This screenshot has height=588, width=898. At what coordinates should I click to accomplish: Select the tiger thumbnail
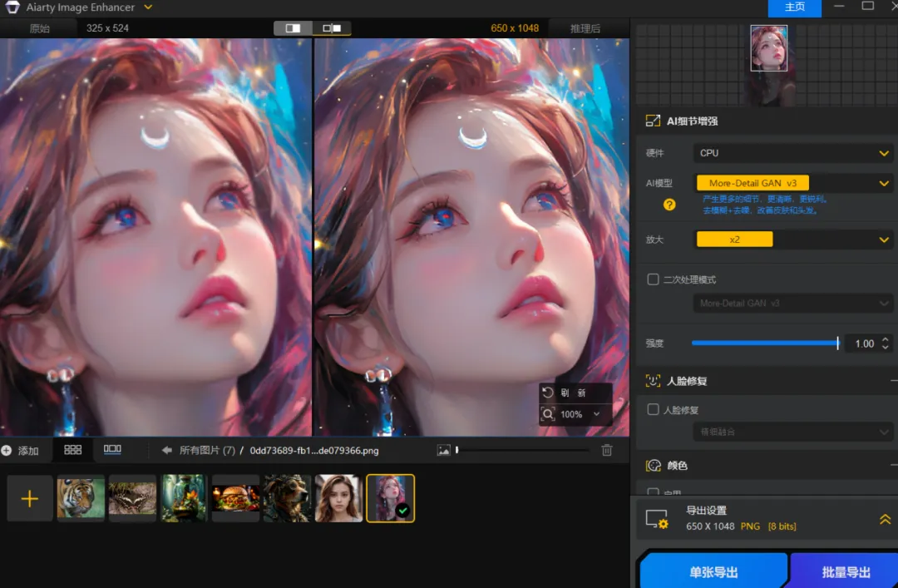81,498
